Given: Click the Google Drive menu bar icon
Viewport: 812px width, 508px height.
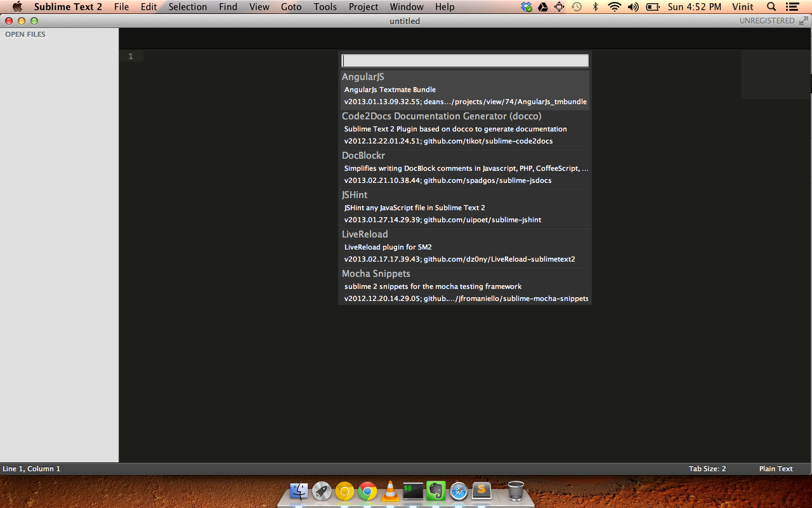Looking at the screenshot, I should pos(543,7).
